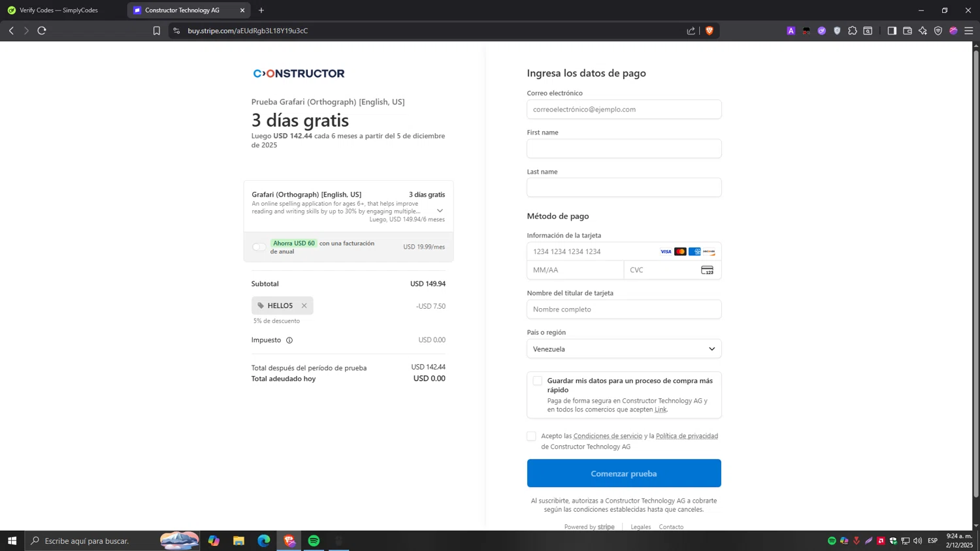Open the Brave VPN shield icon
This screenshot has width=980, height=551.
click(x=938, y=31)
